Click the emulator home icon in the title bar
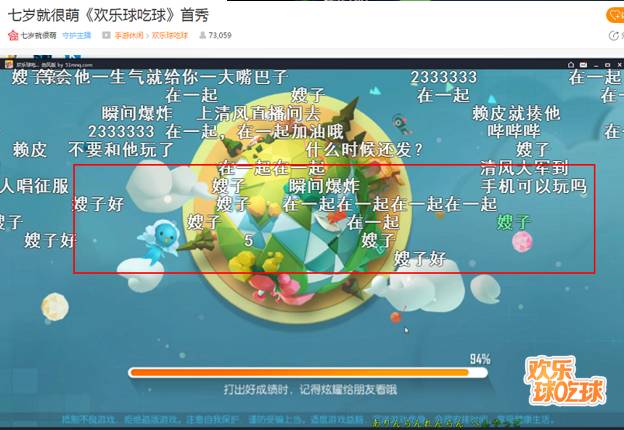Screen dimensions: 624x430 coord(571,64)
